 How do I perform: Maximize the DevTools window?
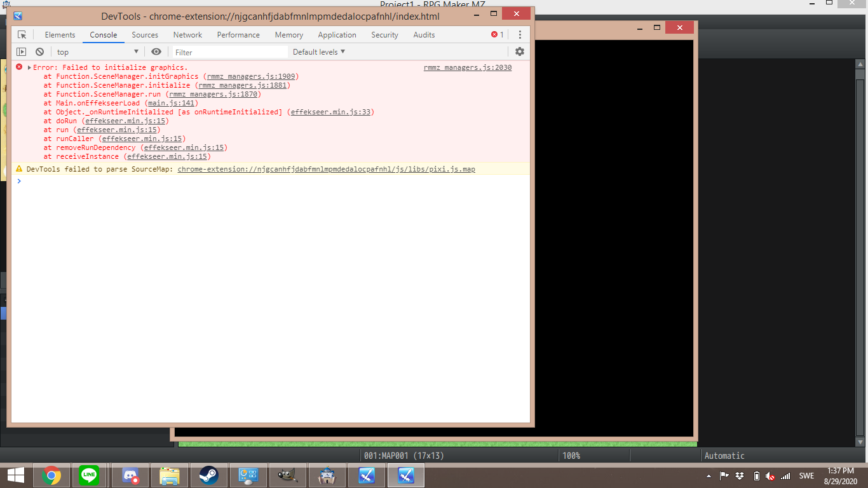click(494, 14)
